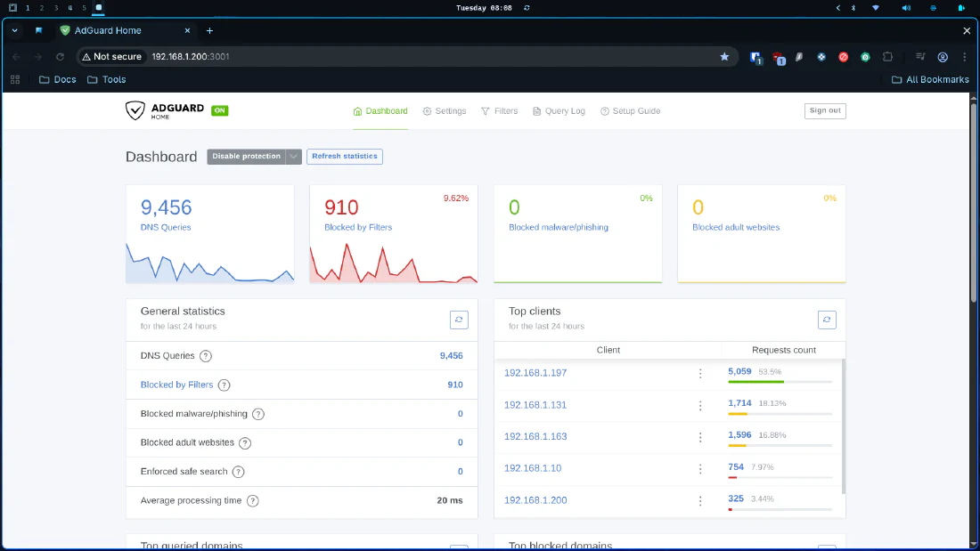Refresh the Top clients panel icon
The height and width of the screenshot is (551, 980).
pyautogui.click(x=827, y=320)
